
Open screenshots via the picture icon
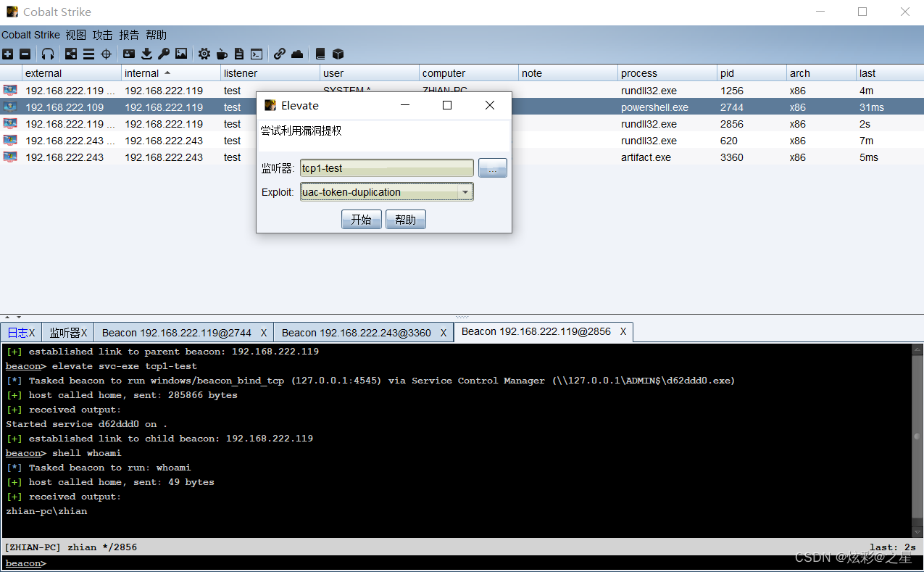(x=181, y=54)
